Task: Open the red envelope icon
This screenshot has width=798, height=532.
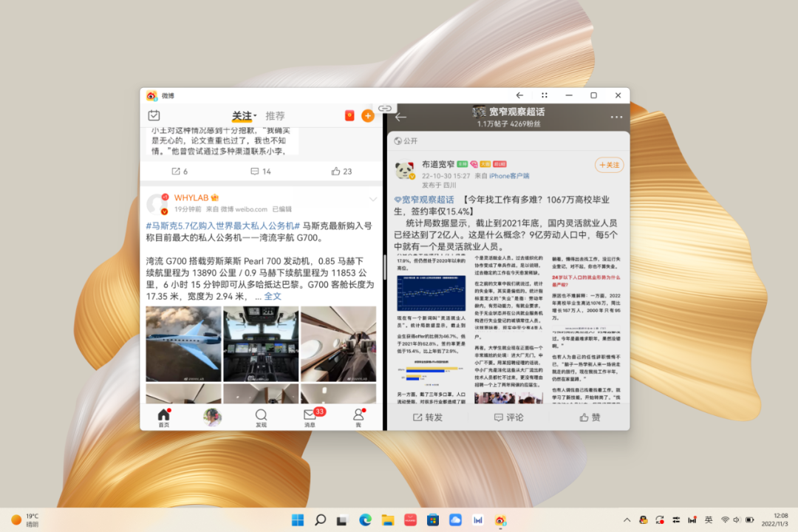Action: click(349, 116)
